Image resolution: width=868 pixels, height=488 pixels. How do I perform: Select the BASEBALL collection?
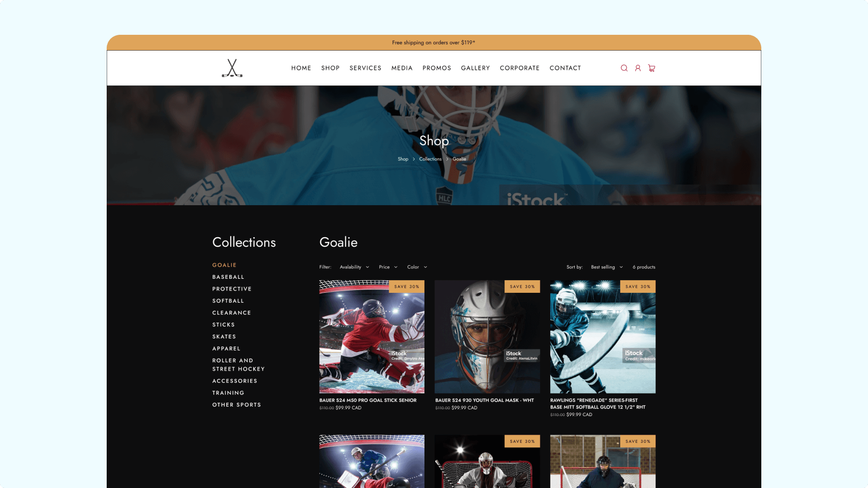point(228,277)
